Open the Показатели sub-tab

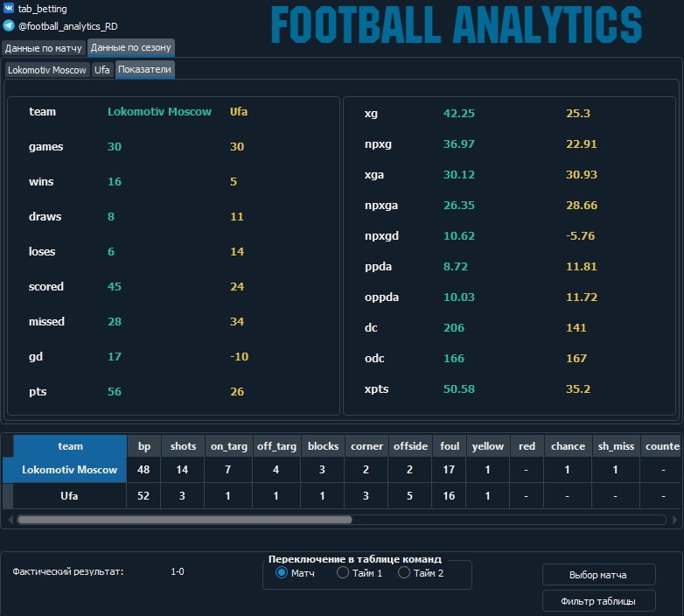145,69
